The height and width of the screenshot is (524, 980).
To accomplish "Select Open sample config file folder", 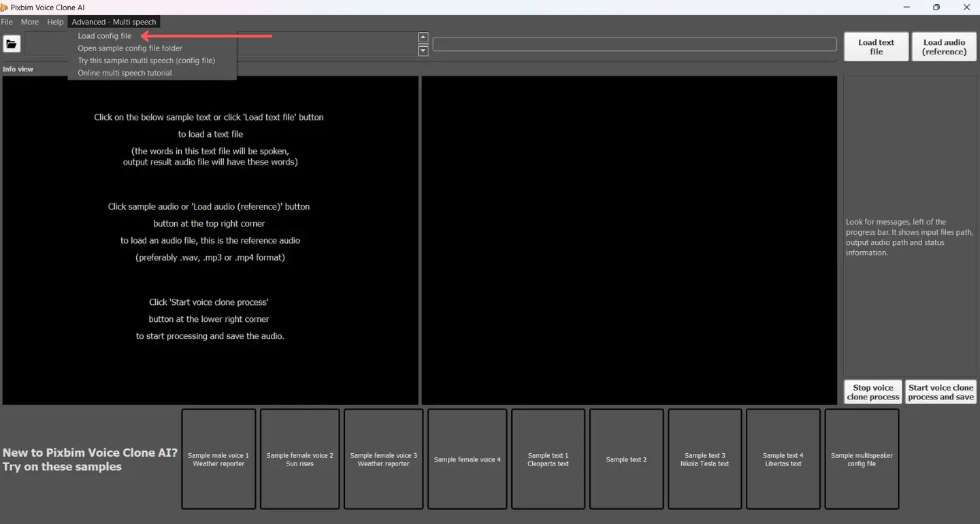I will point(130,48).
